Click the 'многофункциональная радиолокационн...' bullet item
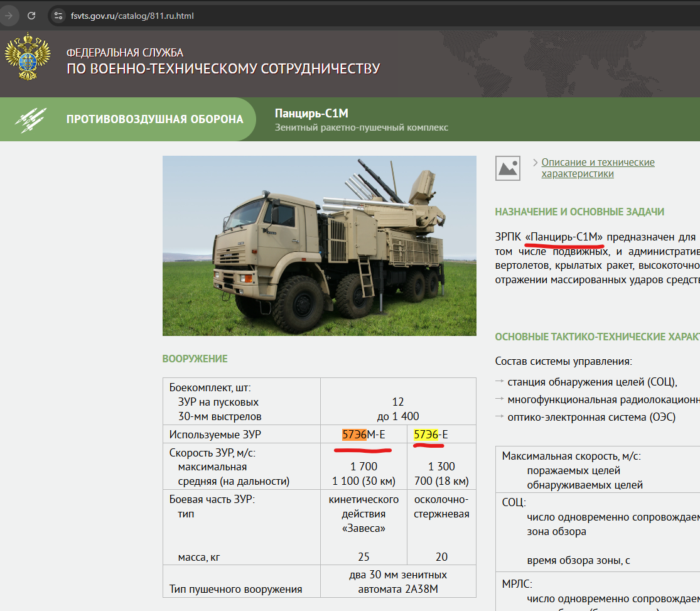The width and height of the screenshot is (700, 611). point(603,400)
